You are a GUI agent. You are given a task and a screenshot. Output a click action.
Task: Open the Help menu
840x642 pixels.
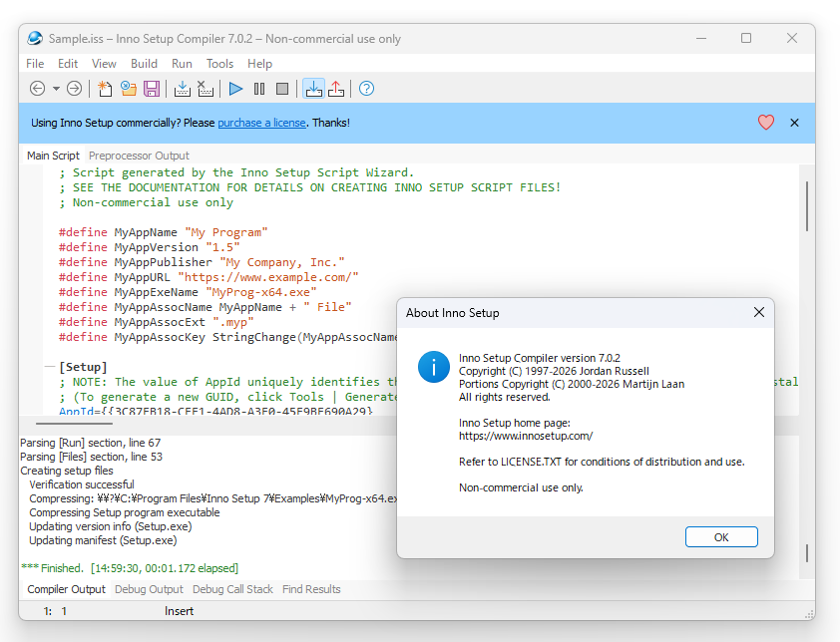pyautogui.click(x=259, y=63)
